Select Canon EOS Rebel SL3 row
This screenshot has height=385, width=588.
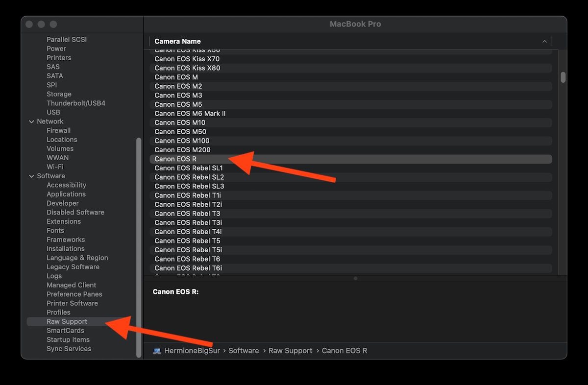tap(351, 186)
